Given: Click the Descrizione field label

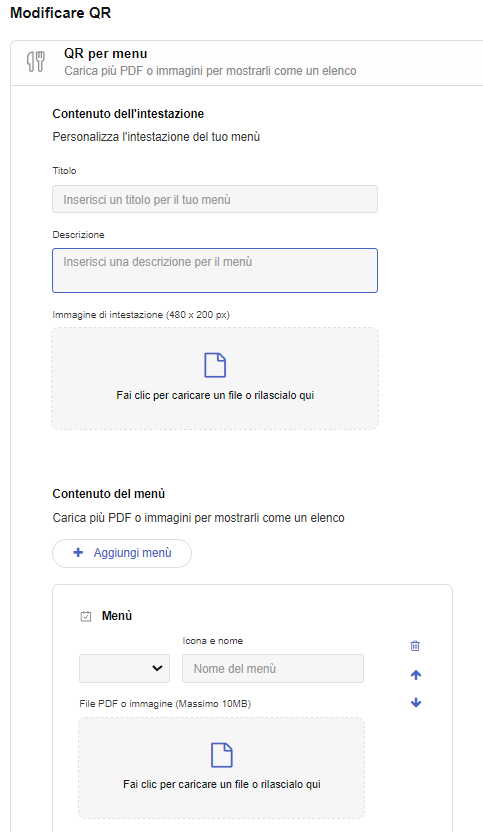Looking at the screenshot, I should click(x=79, y=235).
